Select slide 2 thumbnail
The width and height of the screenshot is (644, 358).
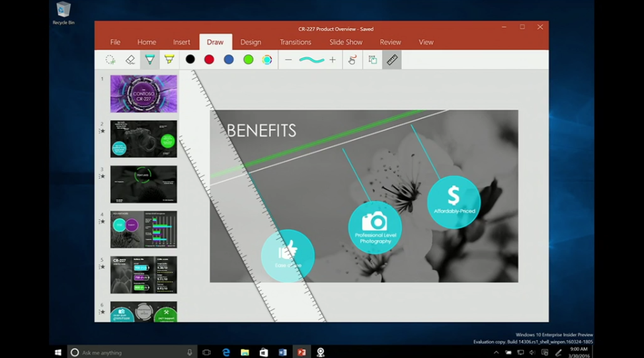pos(143,139)
